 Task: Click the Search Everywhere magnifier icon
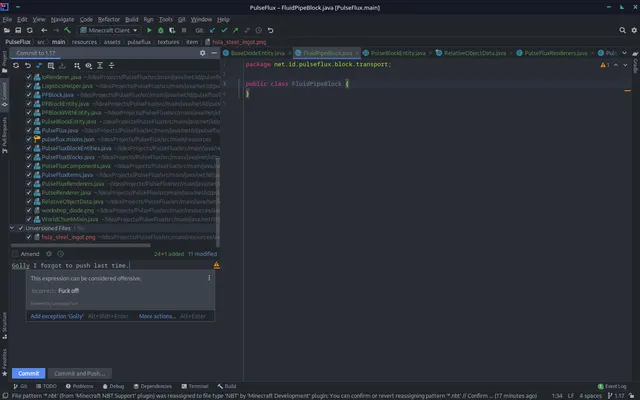622,30
